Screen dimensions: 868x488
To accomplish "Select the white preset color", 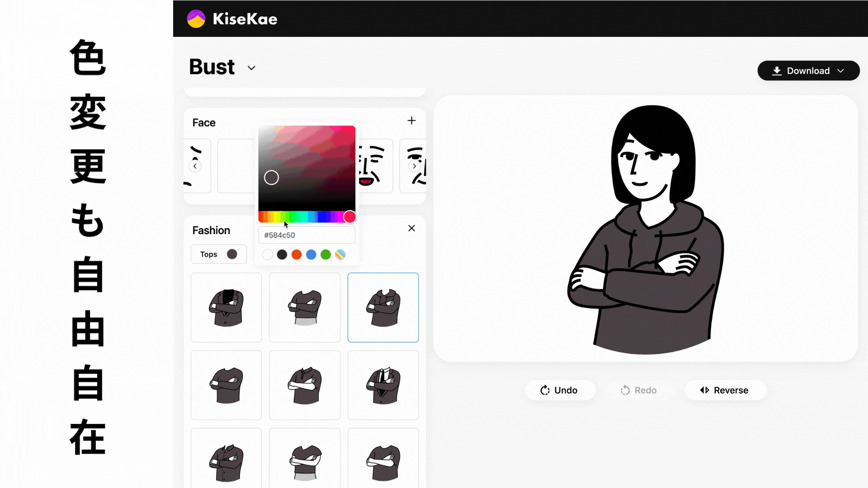I will point(267,255).
